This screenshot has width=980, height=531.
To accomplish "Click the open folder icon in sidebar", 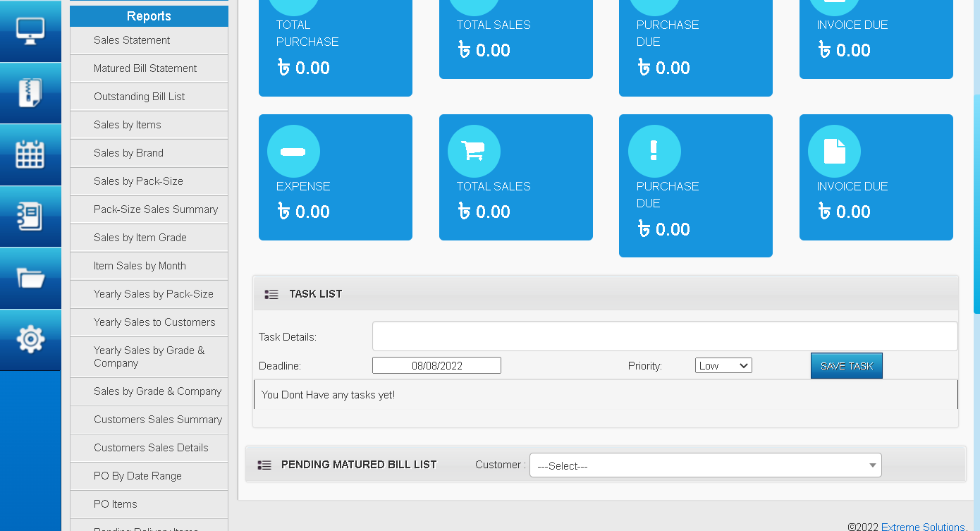I will coord(30,278).
